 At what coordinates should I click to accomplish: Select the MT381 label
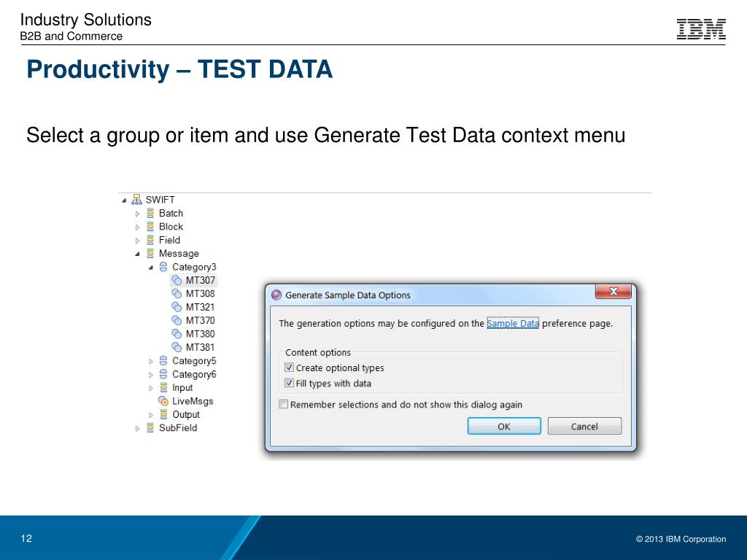[x=200, y=347]
